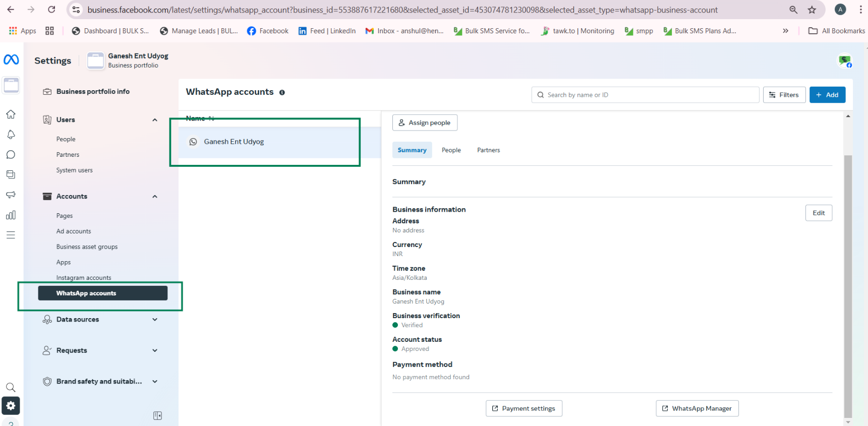Click the browser address bar URL

[x=402, y=10]
